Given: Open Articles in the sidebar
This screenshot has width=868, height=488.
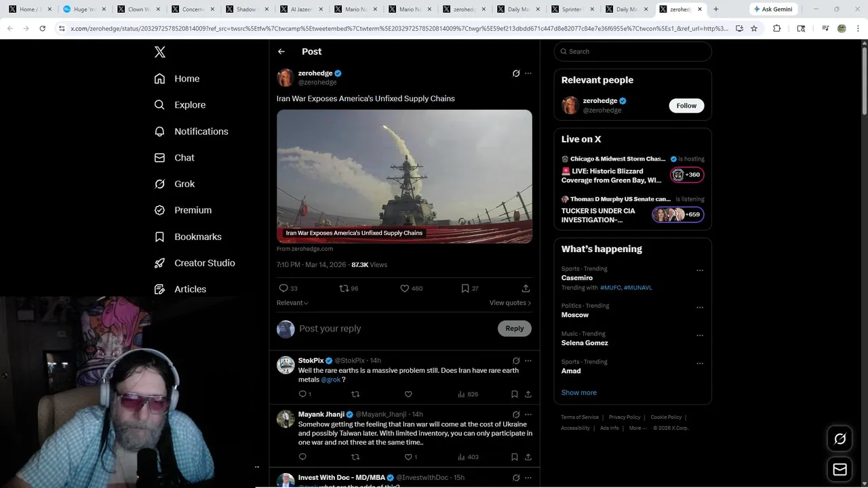Looking at the screenshot, I should (x=180, y=289).
